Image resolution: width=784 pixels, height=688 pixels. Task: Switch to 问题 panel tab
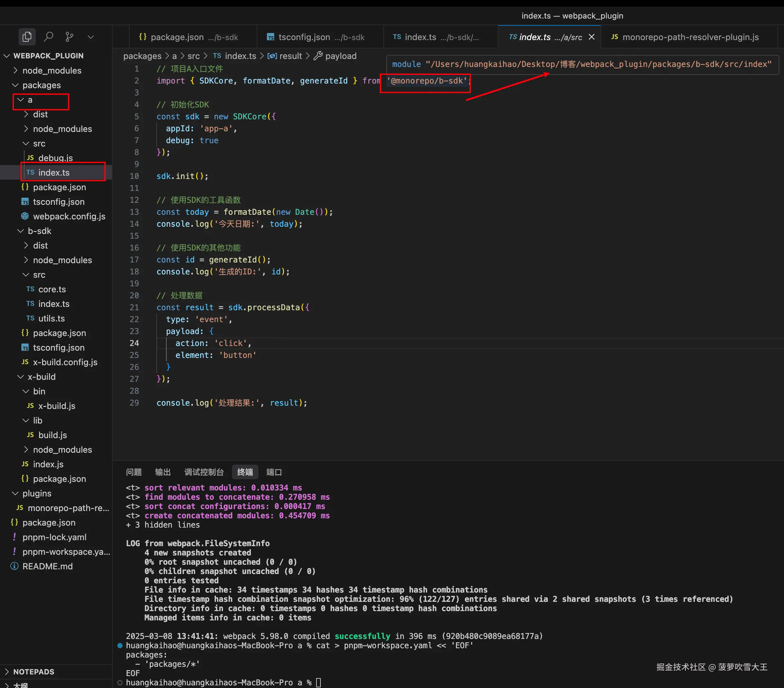134,472
